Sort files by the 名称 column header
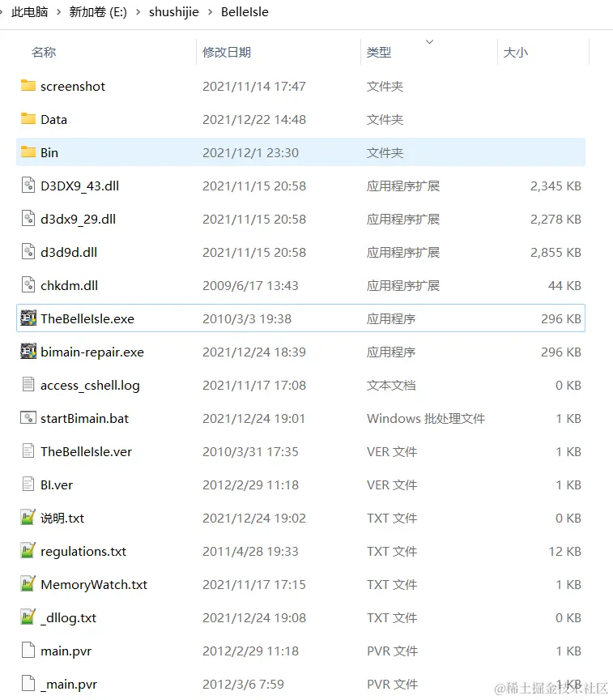 tap(44, 52)
